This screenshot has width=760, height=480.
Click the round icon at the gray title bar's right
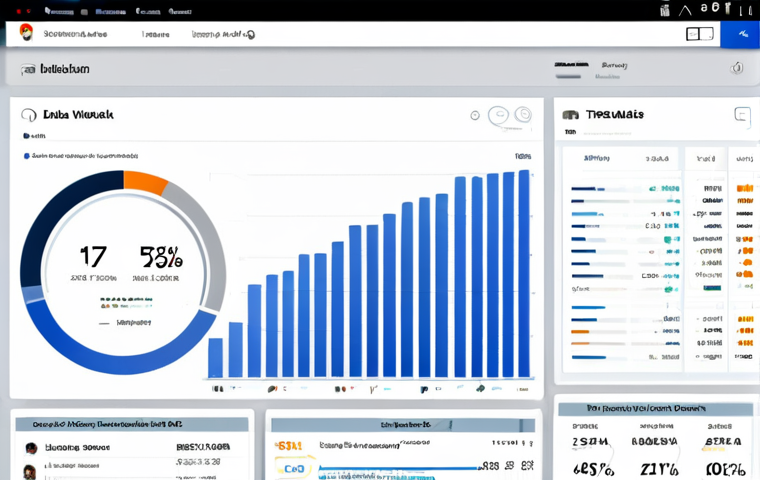pos(737,68)
